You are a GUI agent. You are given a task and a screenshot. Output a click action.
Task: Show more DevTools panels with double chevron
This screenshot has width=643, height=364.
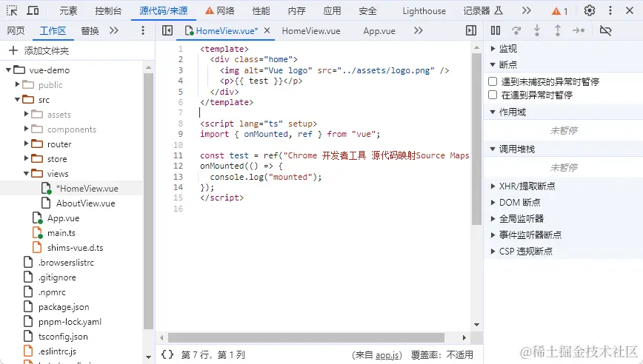click(527, 10)
